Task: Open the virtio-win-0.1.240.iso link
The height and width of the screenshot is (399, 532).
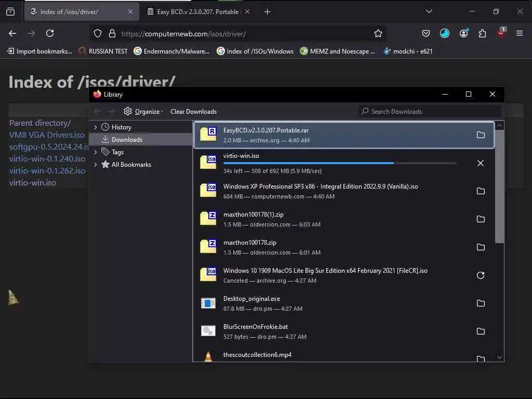Action: [47, 159]
